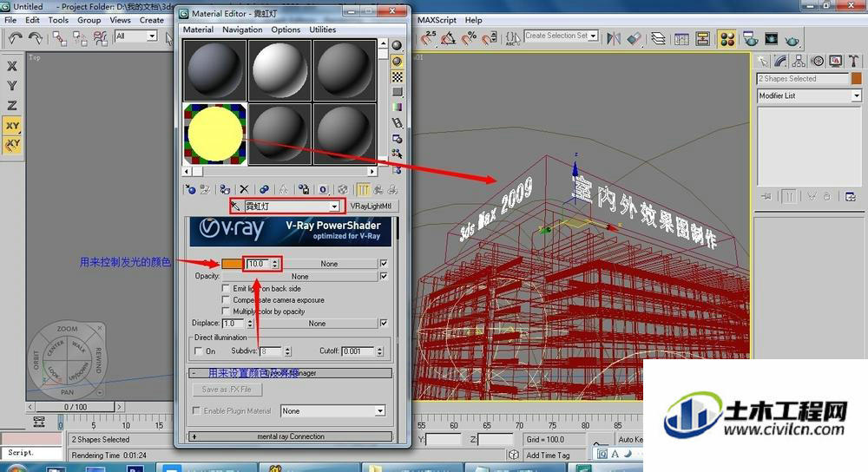Open the Modify command panel tab

point(780,61)
